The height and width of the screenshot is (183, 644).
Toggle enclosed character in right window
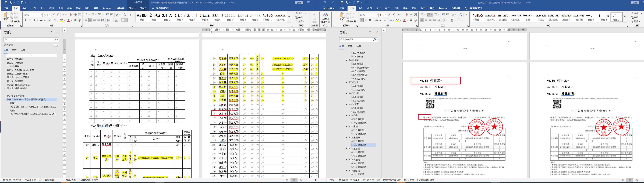[415, 20]
